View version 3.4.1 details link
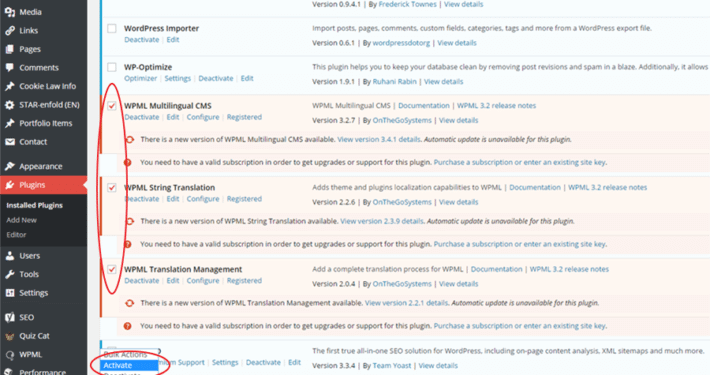The width and height of the screenshot is (710, 375). tap(379, 139)
